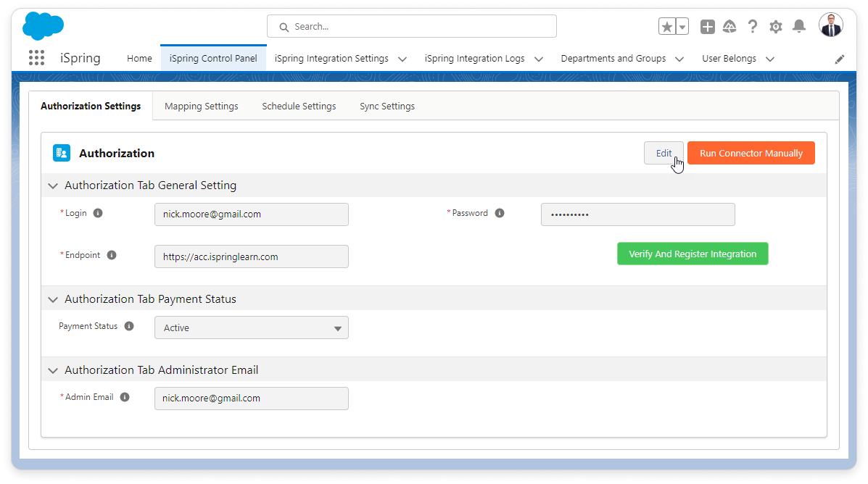Screen dimensions: 868x484
Task: Collapse the Authorization Tab Administrator Email section
Action: point(53,370)
